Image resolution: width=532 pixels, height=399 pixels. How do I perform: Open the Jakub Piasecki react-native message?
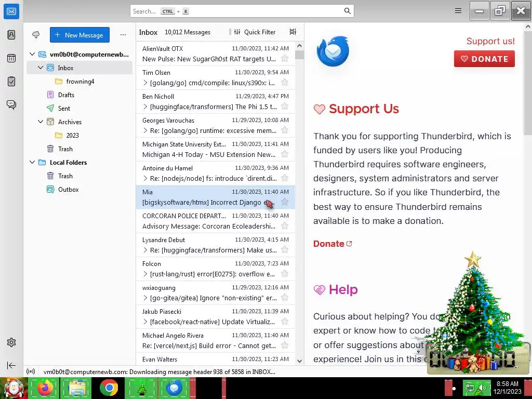point(216,316)
